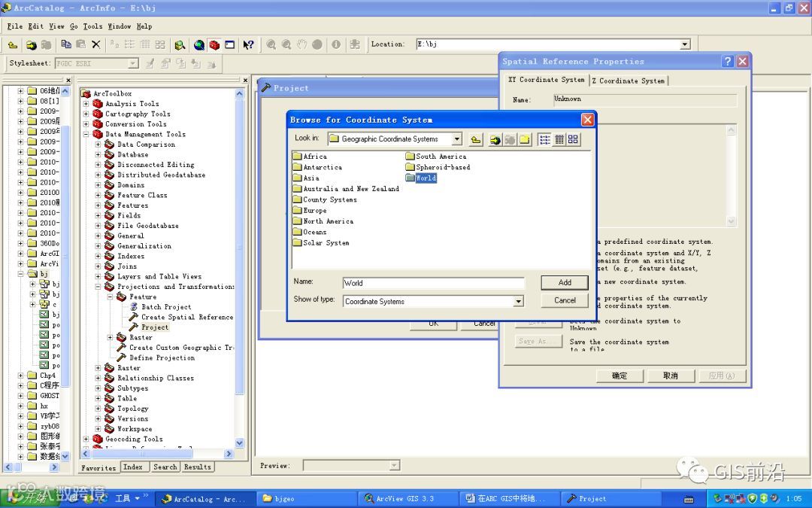
Task: Open the File menu
Action: [x=14, y=26]
